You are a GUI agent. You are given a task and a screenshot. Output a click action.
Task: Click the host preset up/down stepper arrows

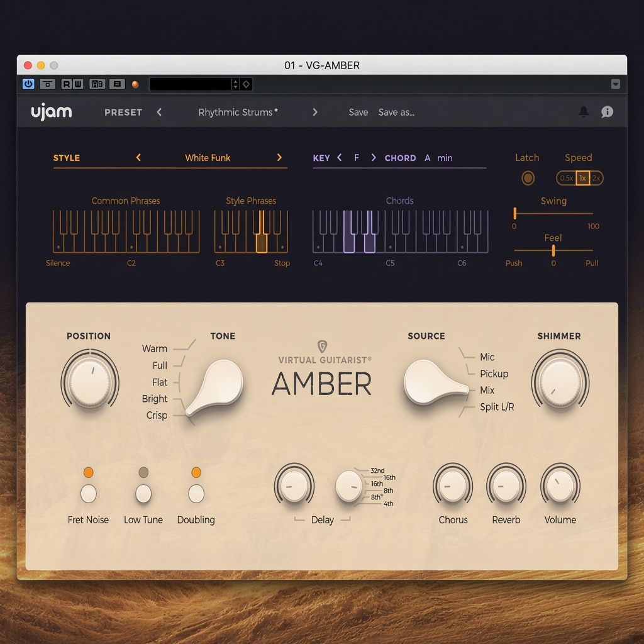235,84
